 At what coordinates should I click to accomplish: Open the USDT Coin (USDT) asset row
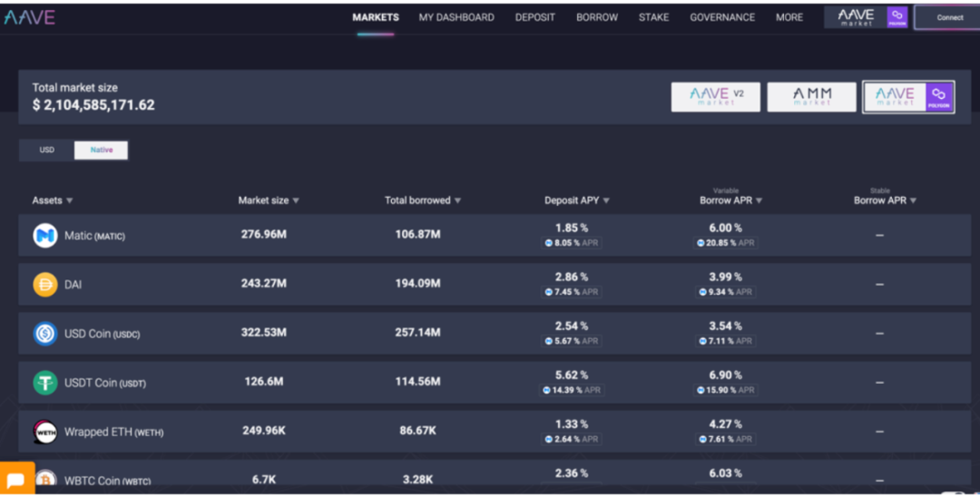(x=495, y=383)
